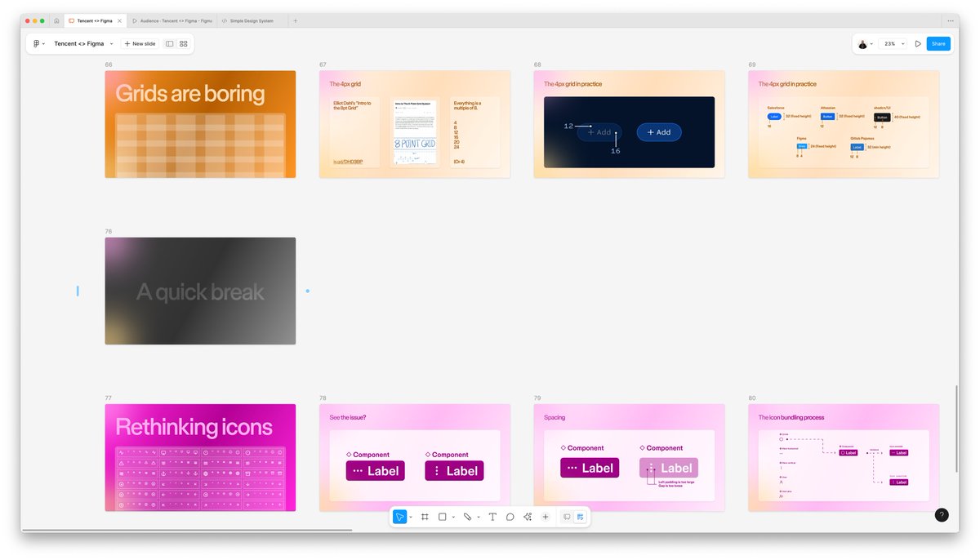Expand the pencil tools dropdown arrow
The height and width of the screenshot is (560, 980).
pos(479,517)
